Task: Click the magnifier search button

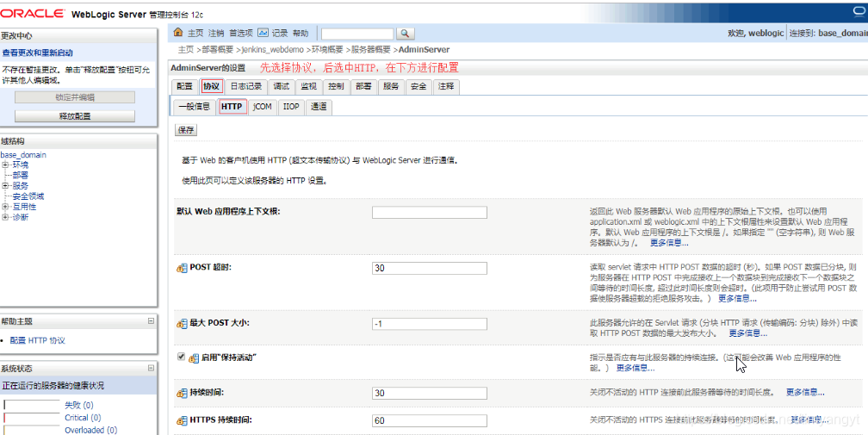Action: [x=406, y=34]
